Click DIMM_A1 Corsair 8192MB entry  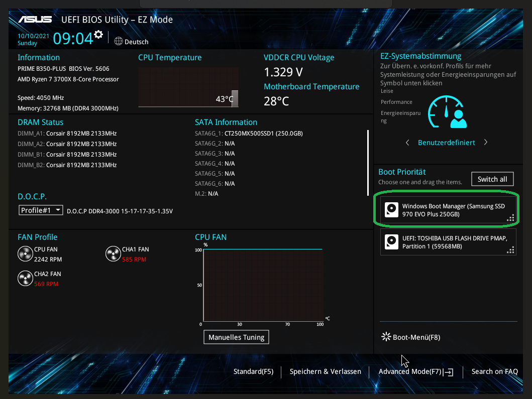(x=67, y=133)
